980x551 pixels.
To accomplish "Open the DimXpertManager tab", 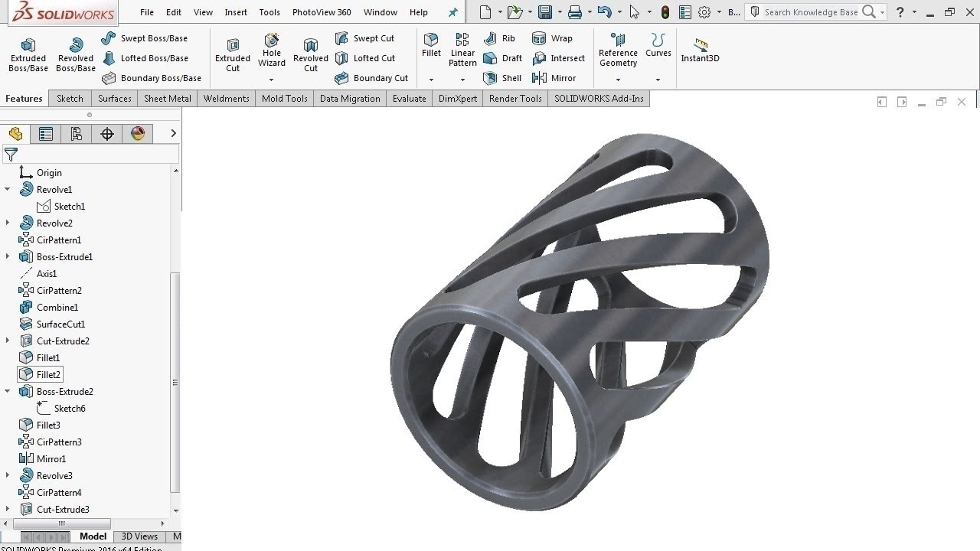I will [107, 134].
